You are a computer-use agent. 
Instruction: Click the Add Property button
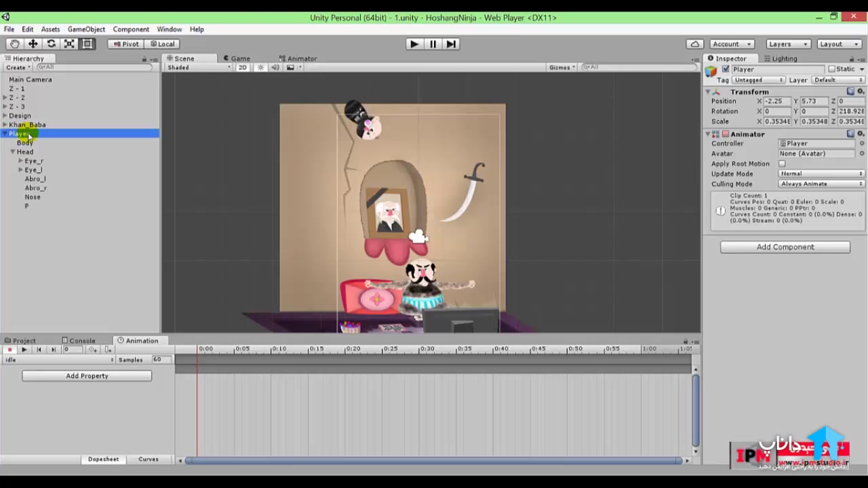pyautogui.click(x=87, y=375)
